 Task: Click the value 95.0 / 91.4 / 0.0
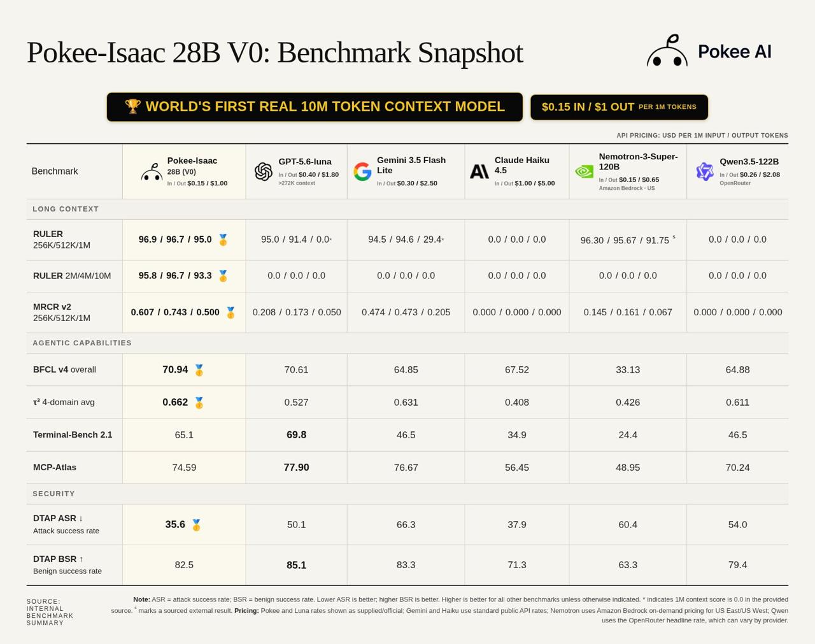pos(295,240)
